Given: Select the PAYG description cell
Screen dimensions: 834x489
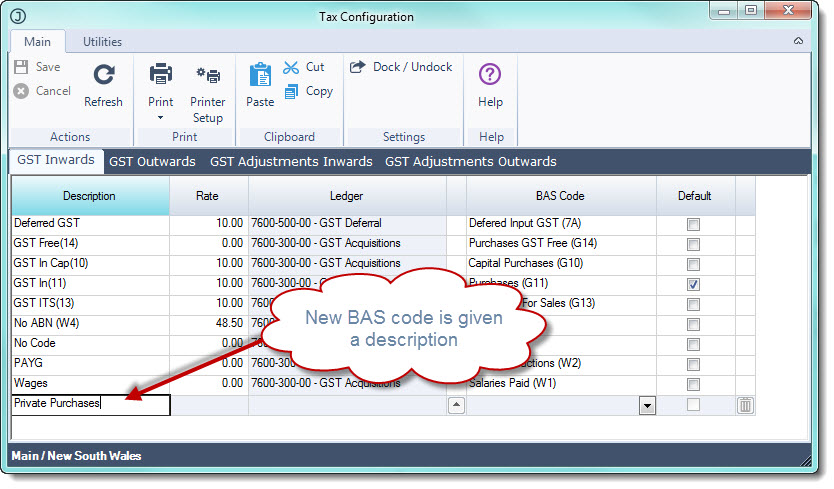Looking at the screenshot, I should pyautogui.click(x=90, y=363).
